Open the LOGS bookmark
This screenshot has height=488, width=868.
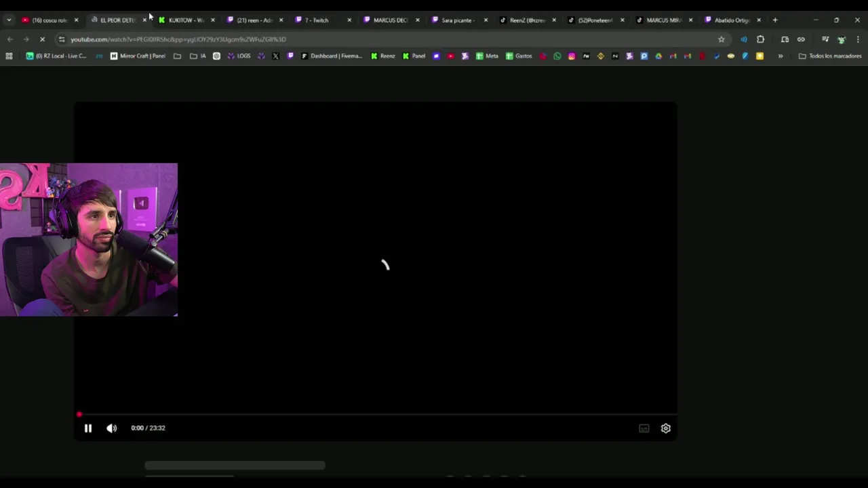[x=239, y=56]
